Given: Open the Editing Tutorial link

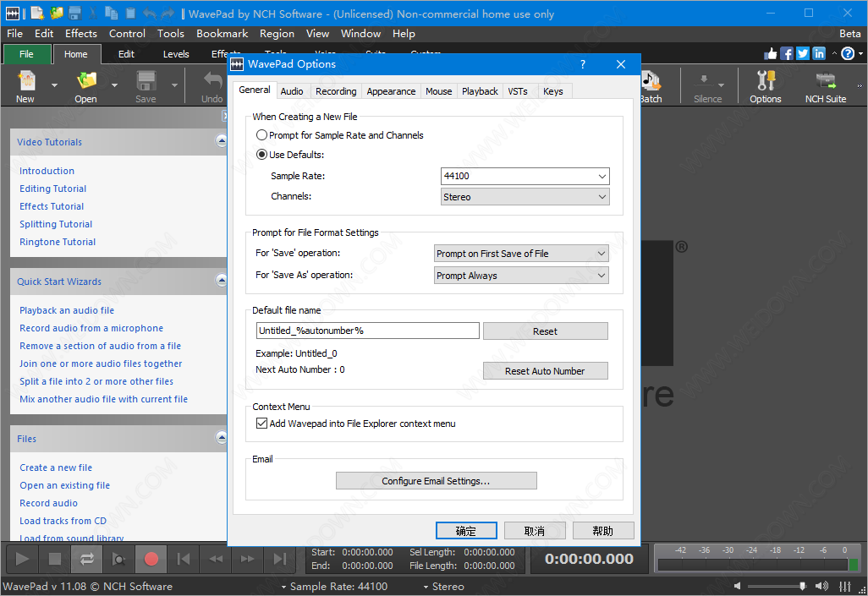Looking at the screenshot, I should (x=53, y=189).
